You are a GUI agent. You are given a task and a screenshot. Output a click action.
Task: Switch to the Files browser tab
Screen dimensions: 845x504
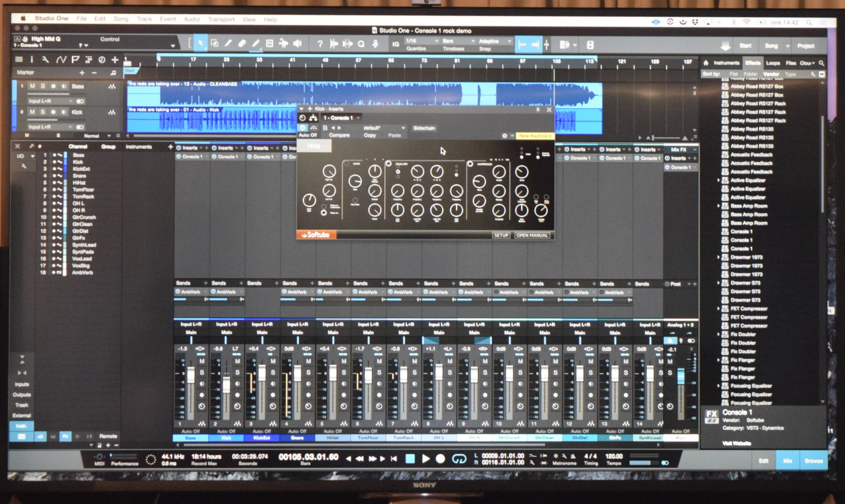point(791,63)
